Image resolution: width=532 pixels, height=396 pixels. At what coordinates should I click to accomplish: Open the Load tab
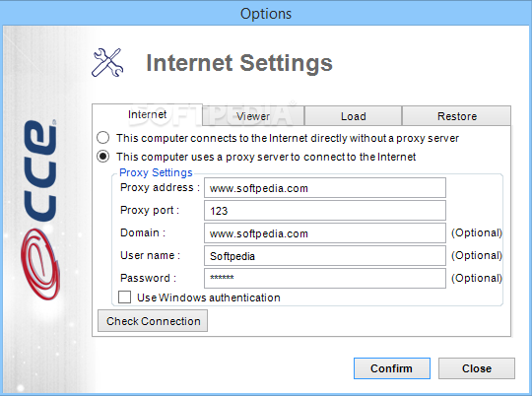(x=354, y=116)
